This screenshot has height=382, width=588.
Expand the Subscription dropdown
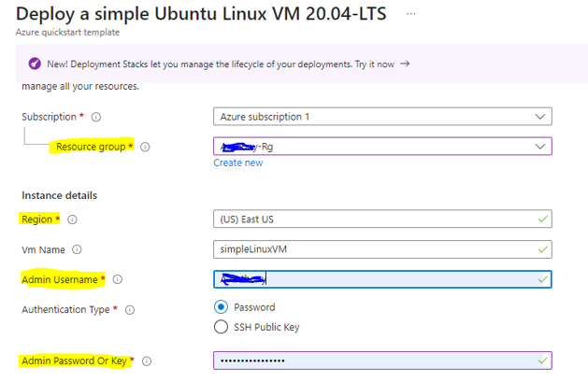click(382, 117)
